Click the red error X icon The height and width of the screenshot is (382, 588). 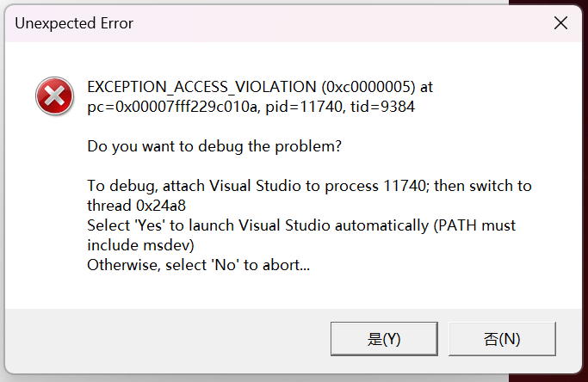(x=54, y=95)
